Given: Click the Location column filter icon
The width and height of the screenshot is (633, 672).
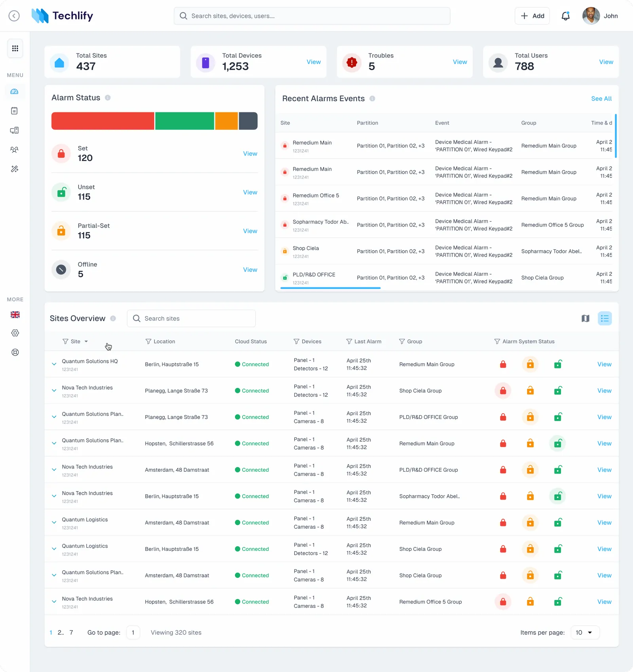Looking at the screenshot, I should 148,342.
